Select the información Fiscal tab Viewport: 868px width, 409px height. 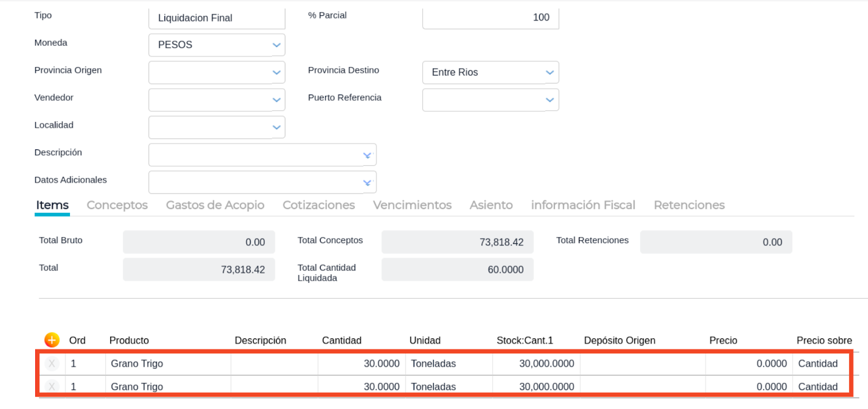(583, 205)
